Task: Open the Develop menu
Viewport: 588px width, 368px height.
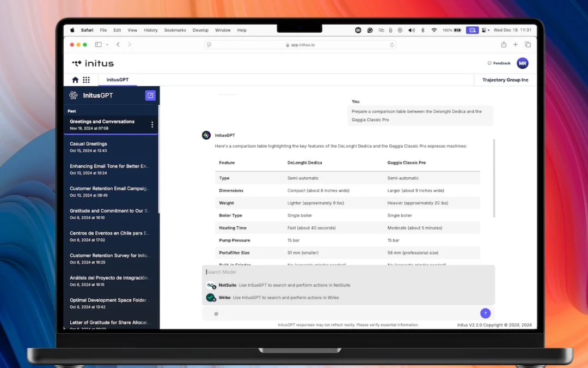Action: pos(200,30)
